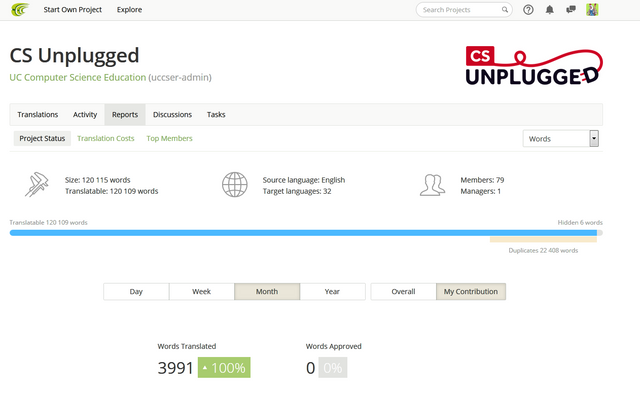Click the 3991 words translated value
640x393 pixels.
point(175,368)
